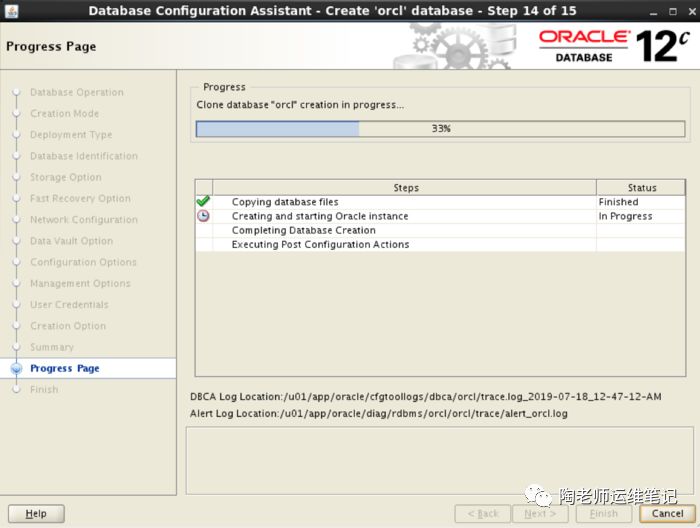The width and height of the screenshot is (700, 528).
Task: Click the Help button
Action: pos(36,514)
